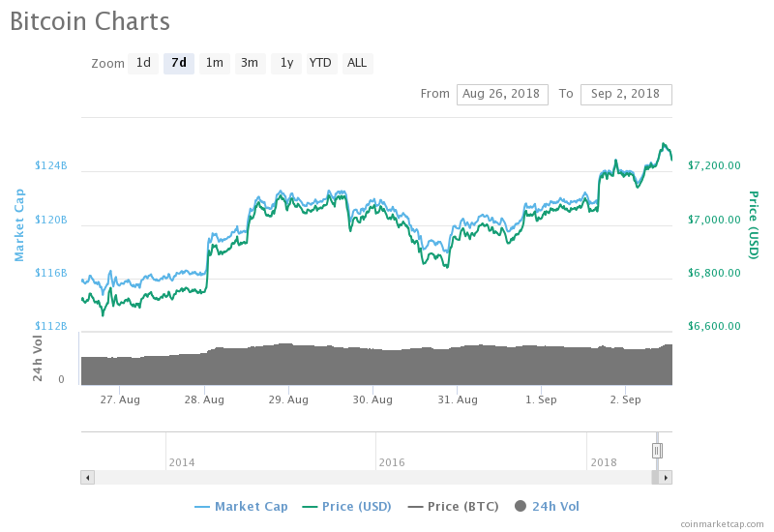The width and height of the screenshot is (774, 532).
Task: Click the navigator right scroll arrow
Action: click(666, 477)
